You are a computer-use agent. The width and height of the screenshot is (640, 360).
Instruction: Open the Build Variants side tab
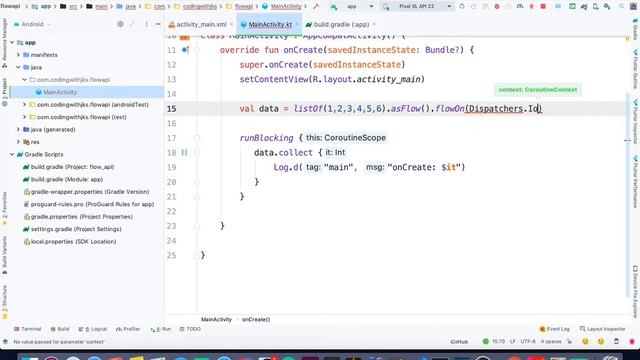coord(4,255)
